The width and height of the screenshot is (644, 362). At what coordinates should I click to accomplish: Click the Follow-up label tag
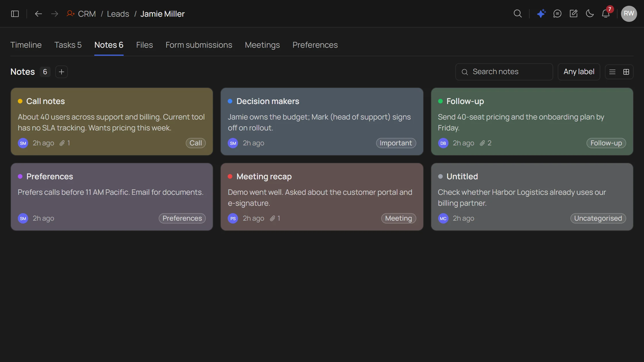(x=606, y=143)
